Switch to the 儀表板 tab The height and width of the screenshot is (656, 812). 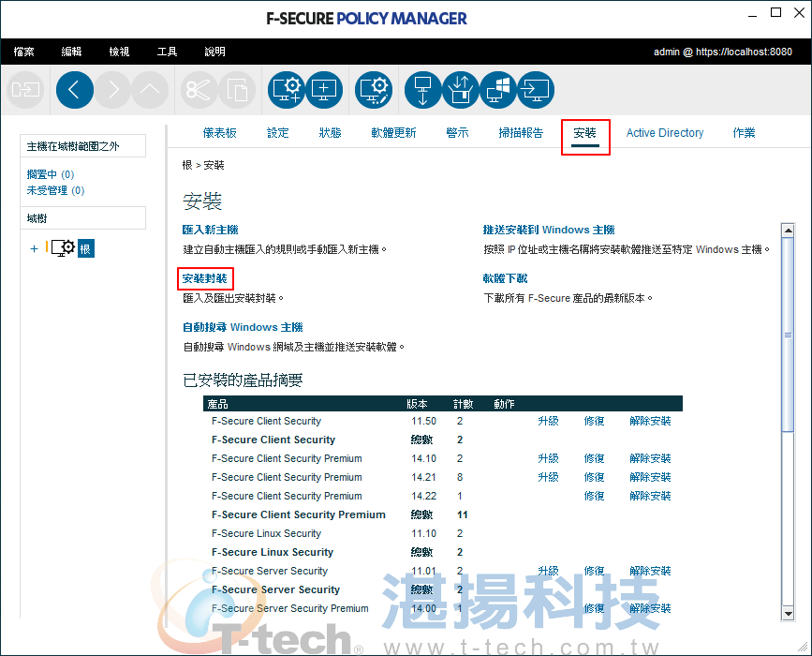(219, 133)
